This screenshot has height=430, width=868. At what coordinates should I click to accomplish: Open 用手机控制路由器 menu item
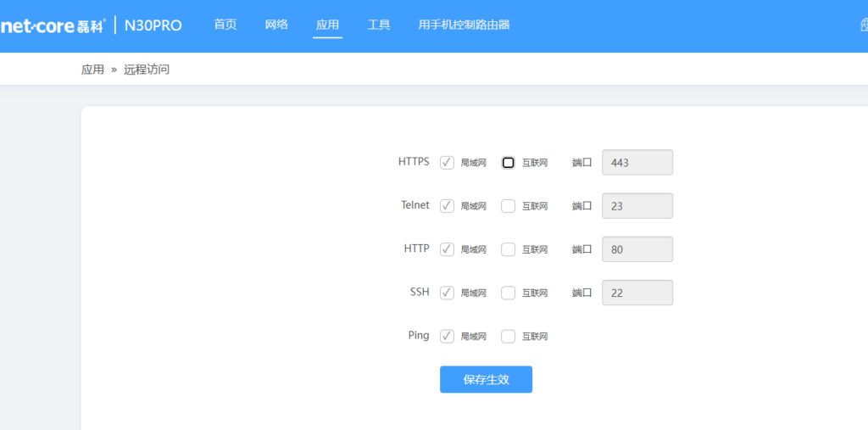click(x=464, y=25)
